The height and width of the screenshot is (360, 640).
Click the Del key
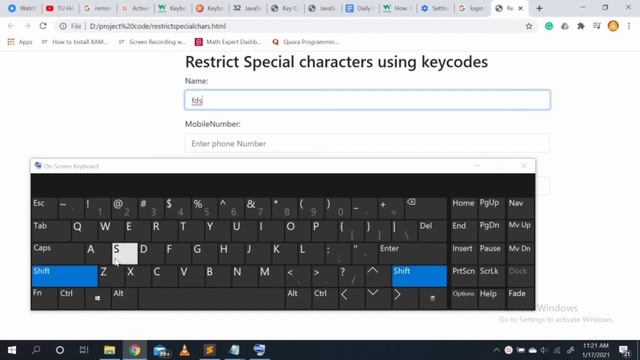(432, 231)
